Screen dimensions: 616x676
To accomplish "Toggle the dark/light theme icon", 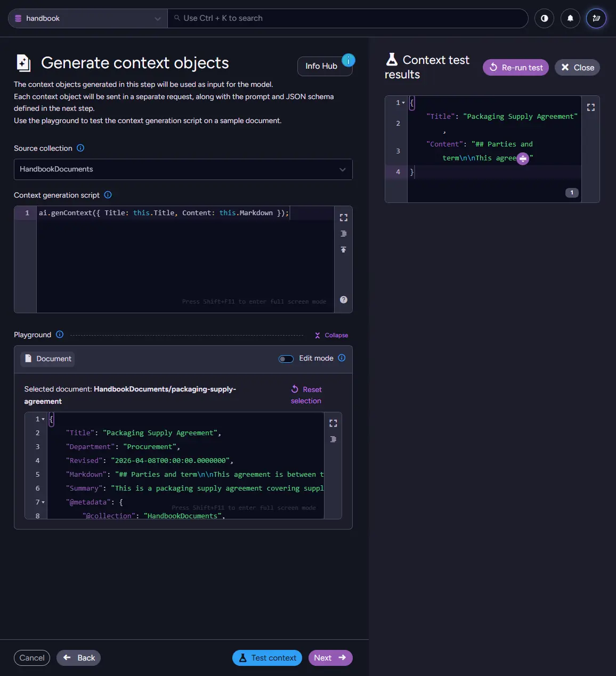I will pos(544,18).
